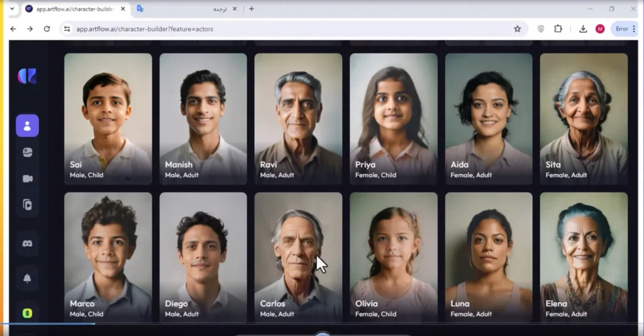
Task: Open the video clip library sidebar icon
Action: [x=28, y=205]
